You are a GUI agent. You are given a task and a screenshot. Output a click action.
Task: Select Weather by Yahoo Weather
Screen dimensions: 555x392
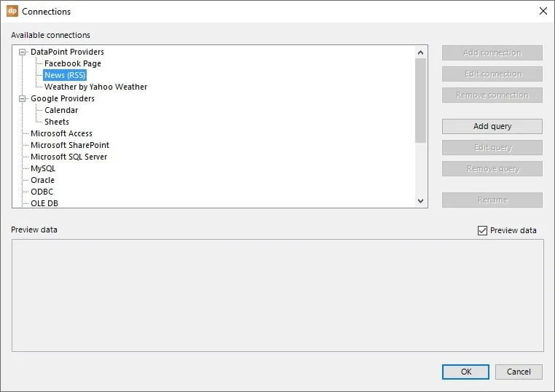[96, 87]
